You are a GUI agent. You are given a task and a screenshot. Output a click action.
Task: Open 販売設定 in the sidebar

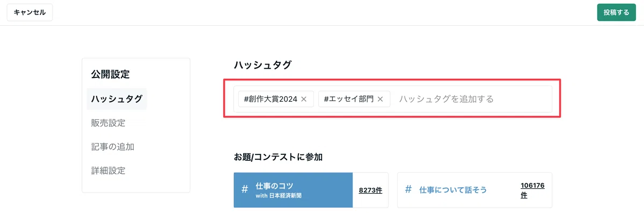(x=108, y=123)
